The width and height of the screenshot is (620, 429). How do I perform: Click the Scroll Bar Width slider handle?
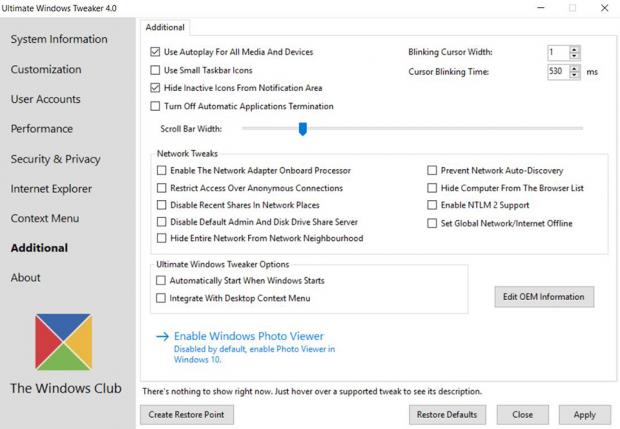pos(302,128)
